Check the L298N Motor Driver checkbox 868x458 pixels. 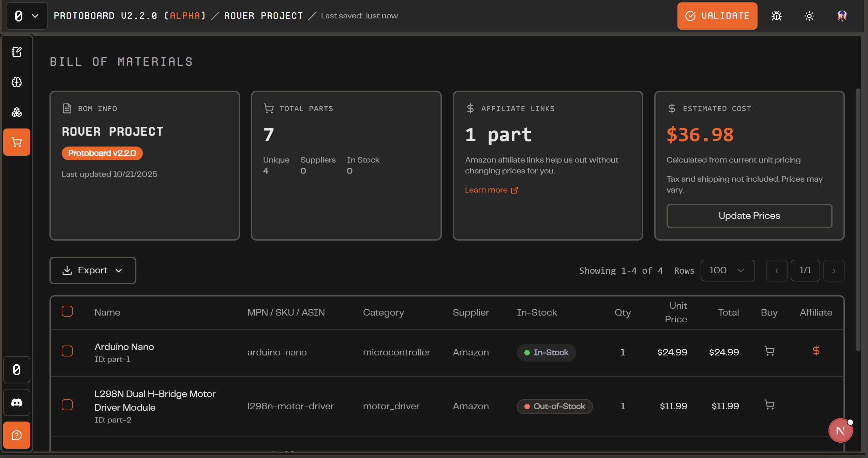(x=67, y=405)
